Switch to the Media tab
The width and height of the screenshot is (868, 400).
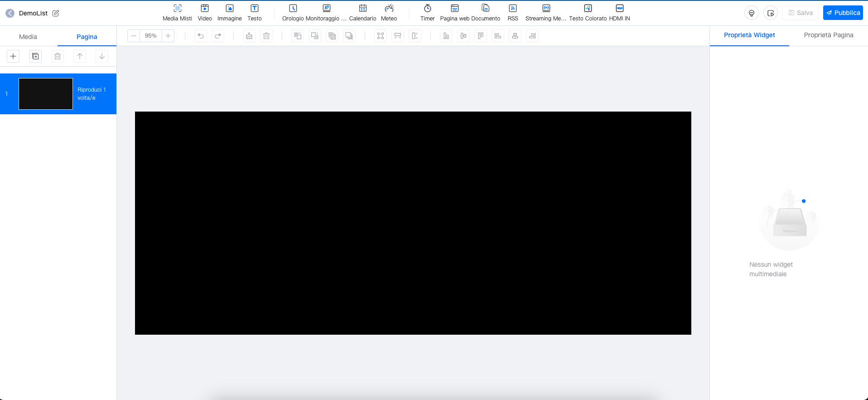pyautogui.click(x=28, y=37)
